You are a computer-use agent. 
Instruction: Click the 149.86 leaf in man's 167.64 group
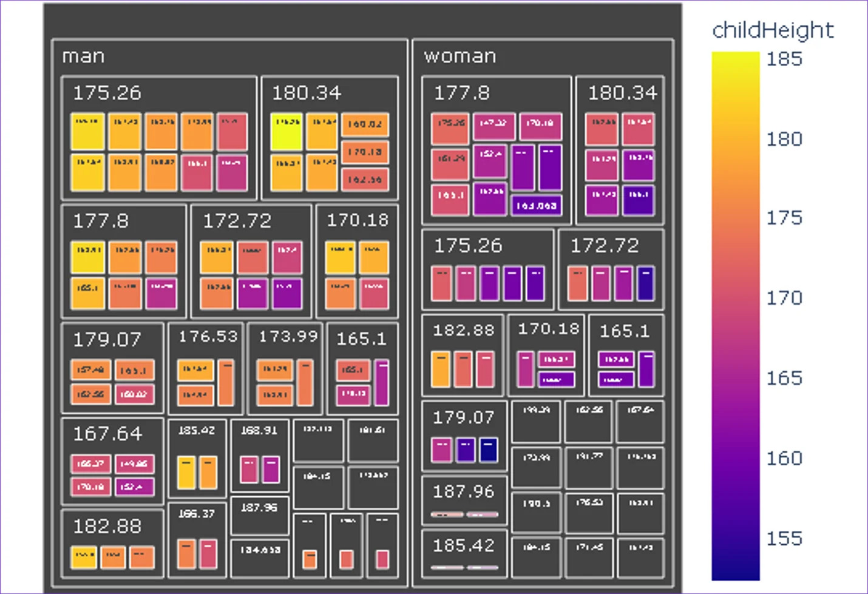pyautogui.click(x=135, y=464)
